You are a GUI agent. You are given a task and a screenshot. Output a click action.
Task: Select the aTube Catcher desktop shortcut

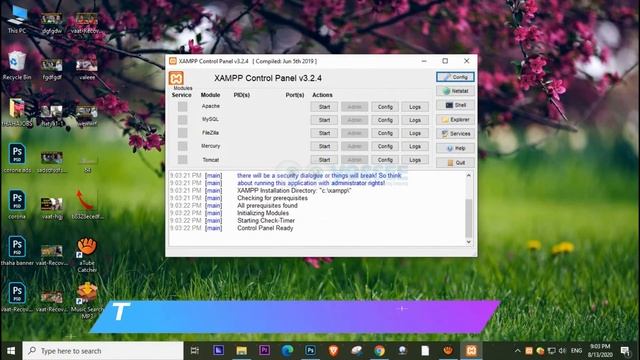pyautogui.click(x=87, y=255)
